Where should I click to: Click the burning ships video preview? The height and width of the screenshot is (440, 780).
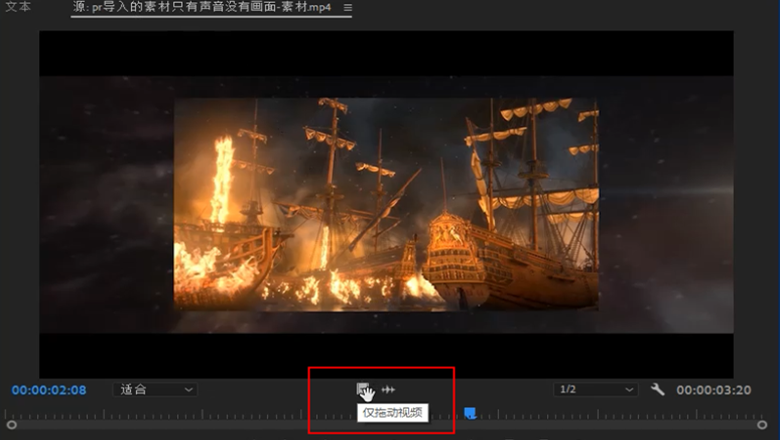386,204
